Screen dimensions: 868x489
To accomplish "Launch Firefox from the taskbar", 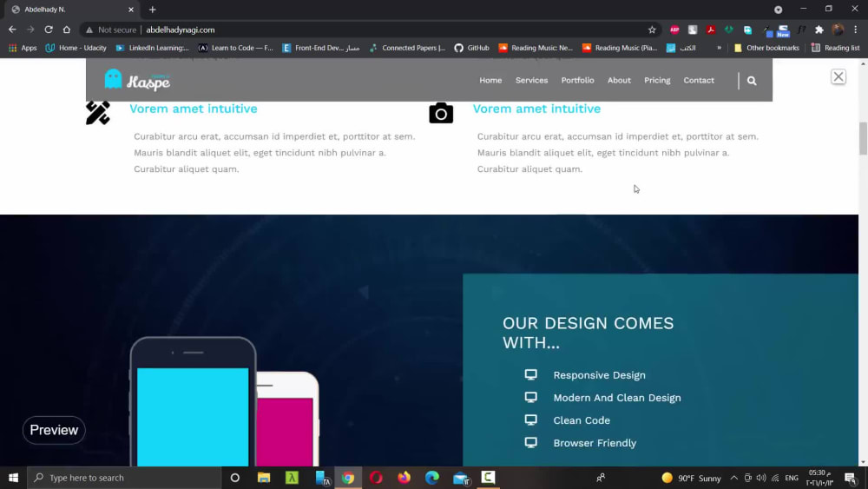I will click(404, 478).
